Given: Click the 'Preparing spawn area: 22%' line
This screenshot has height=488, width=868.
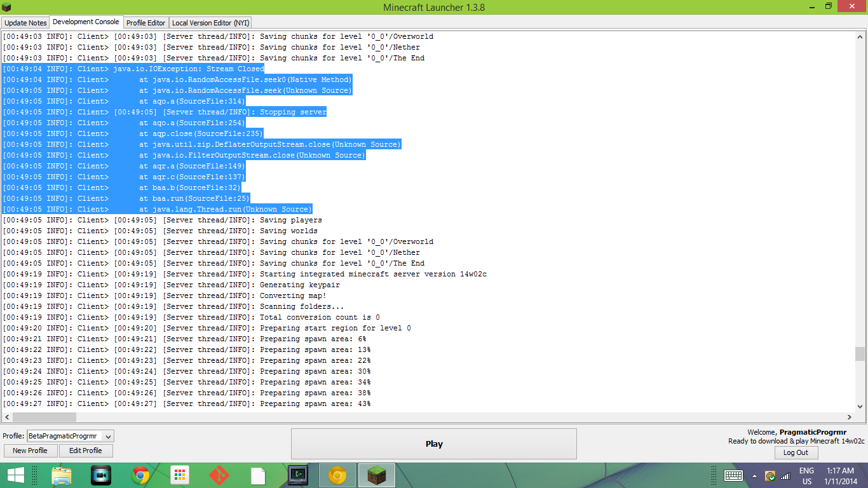Looking at the screenshot, I should (x=187, y=360).
